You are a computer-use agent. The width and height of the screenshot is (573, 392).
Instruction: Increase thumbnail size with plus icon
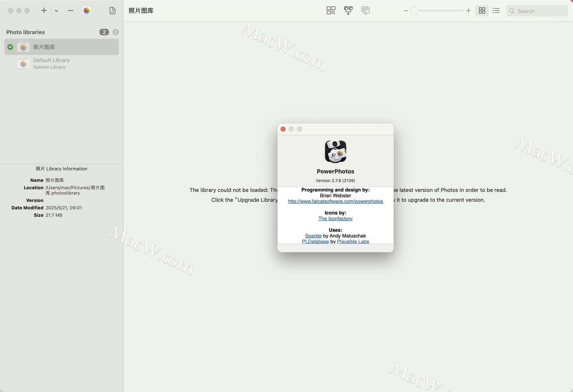pyautogui.click(x=468, y=11)
